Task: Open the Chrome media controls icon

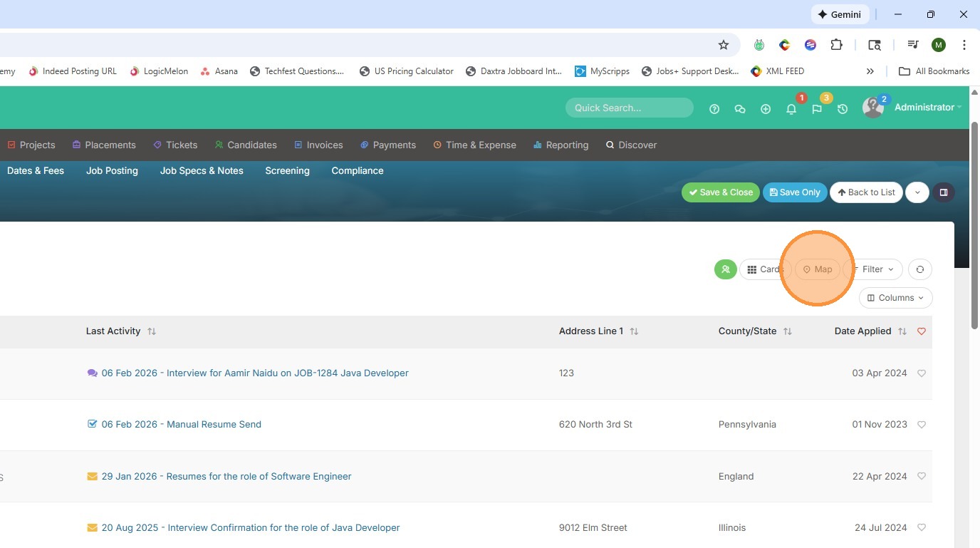Action: pyautogui.click(x=913, y=45)
